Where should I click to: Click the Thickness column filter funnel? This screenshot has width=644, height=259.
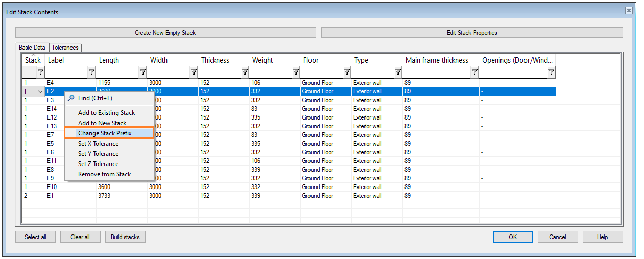pos(245,73)
